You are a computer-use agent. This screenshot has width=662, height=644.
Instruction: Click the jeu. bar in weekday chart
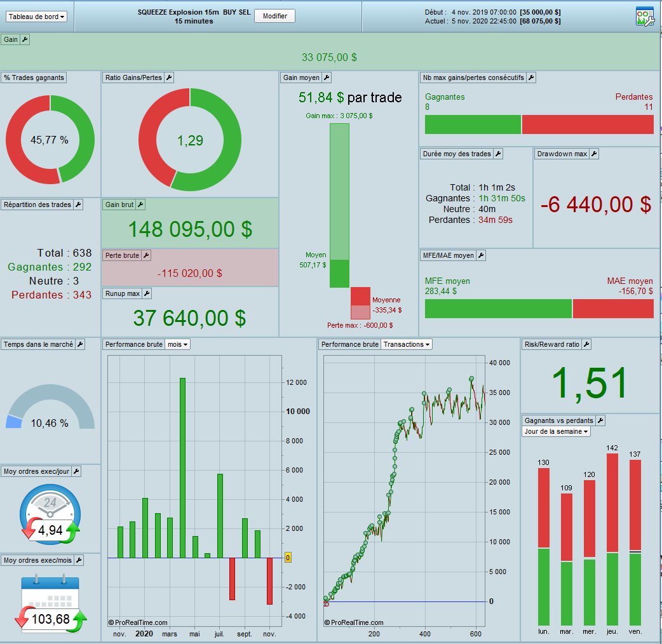pos(612,539)
